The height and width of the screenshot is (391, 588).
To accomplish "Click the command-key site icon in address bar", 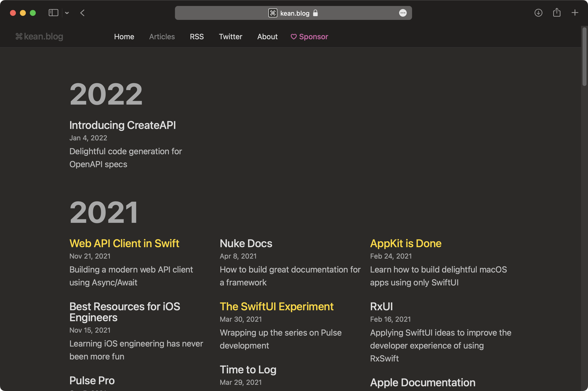I will (273, 13).
